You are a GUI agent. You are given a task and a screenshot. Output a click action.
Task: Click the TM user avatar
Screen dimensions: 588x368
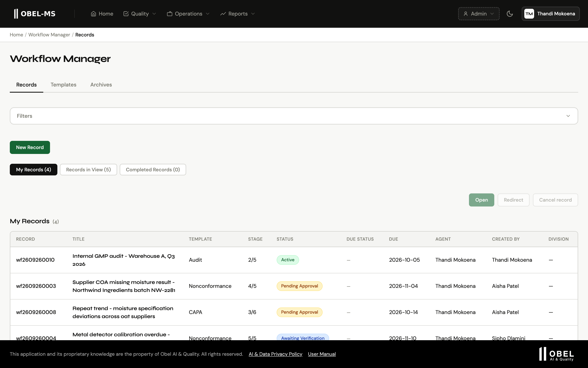pos(529,14)
